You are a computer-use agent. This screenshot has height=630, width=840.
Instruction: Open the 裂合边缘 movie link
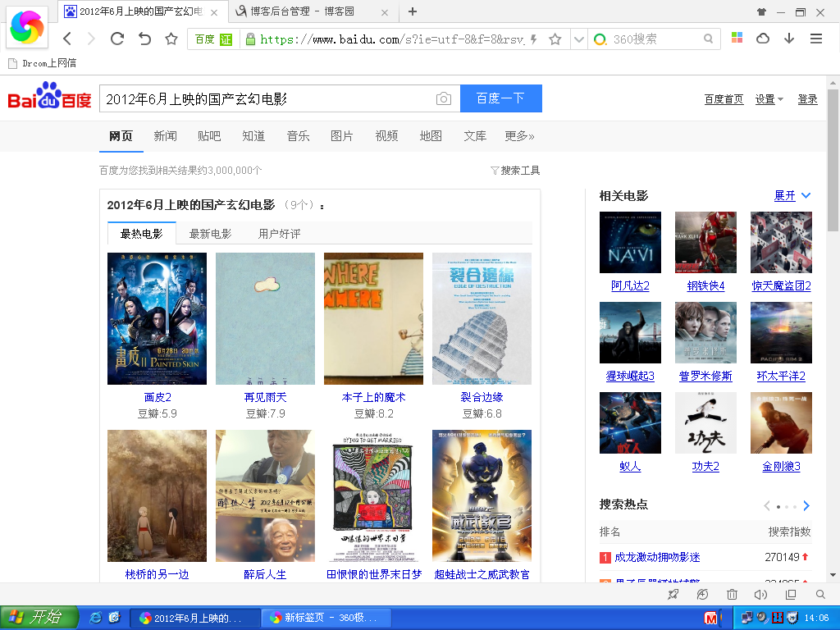[482, 397]
